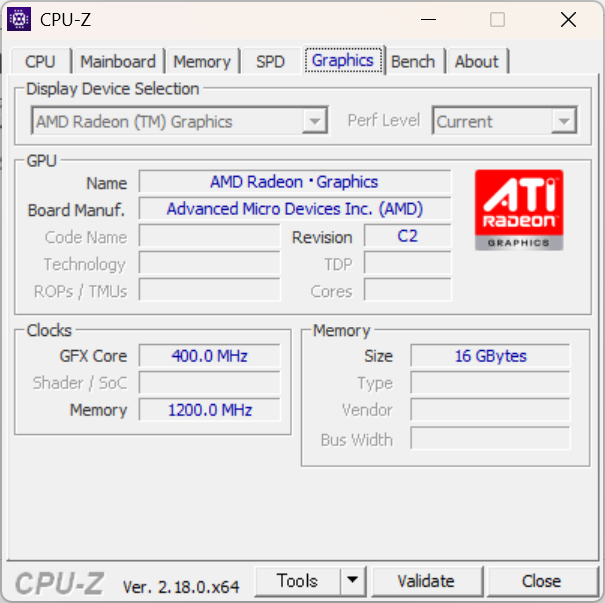Select the Board Manuf. value field

coord(294,209)
